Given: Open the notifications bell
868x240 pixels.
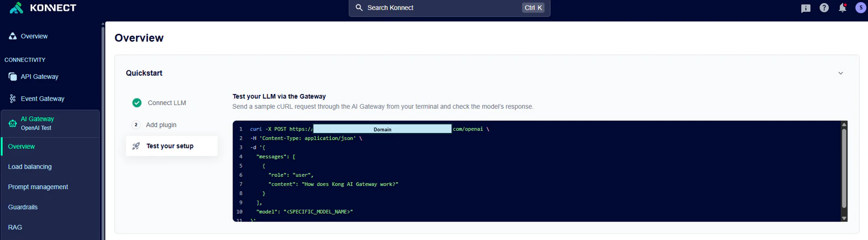Looking at the screenshot, I should (842, 8).
